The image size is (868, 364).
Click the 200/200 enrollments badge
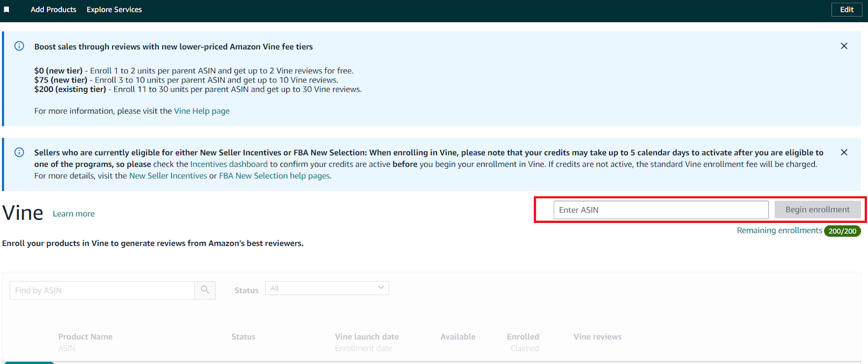pos(842,231)
